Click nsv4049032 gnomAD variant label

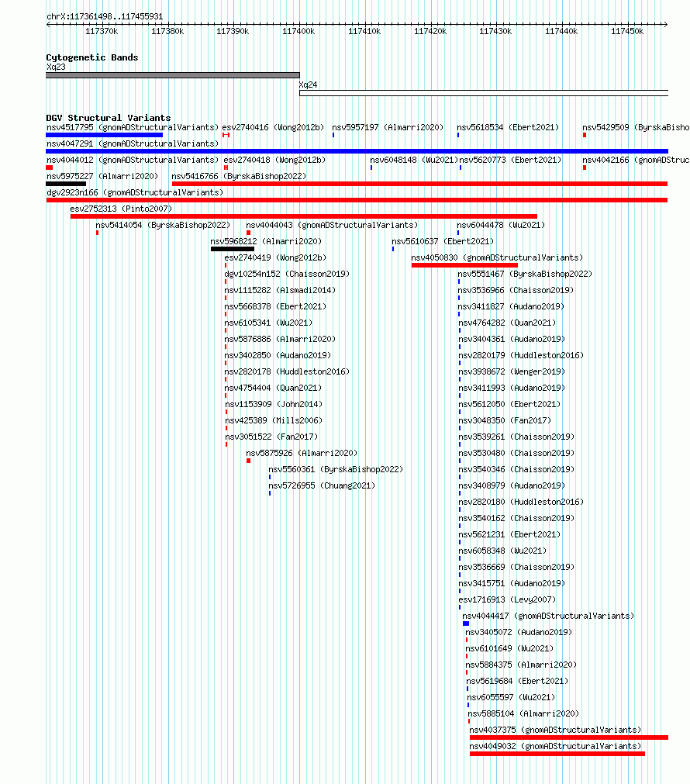[x=555, y=746]
